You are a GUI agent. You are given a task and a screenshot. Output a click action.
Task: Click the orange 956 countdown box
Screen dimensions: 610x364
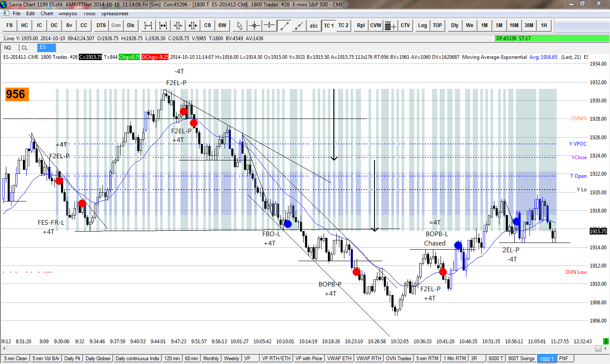(17, 94)
